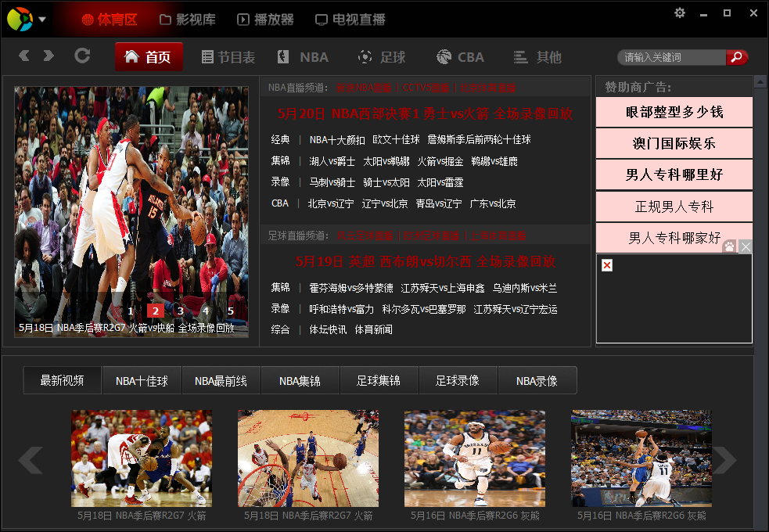Click the back navigation arrow icon
This screenshot has width=769, height=532.
coord(24,56)
